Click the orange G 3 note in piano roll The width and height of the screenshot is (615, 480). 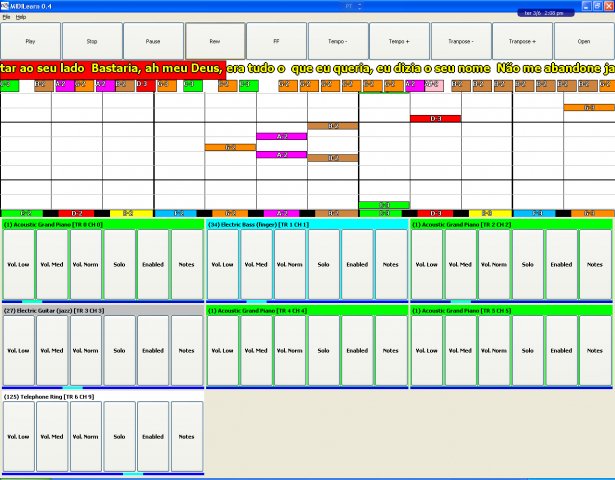(x=589, y=107)
